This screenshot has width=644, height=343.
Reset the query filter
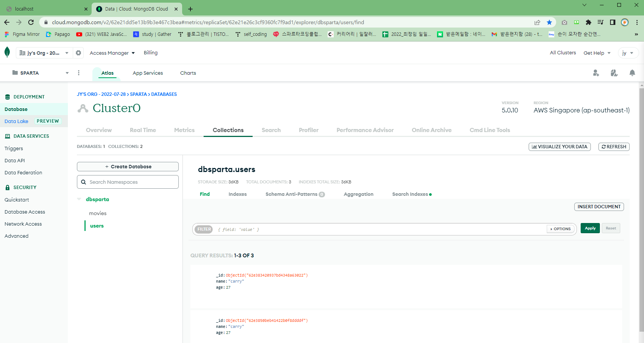pyautogui.click(x=611, y=228)
